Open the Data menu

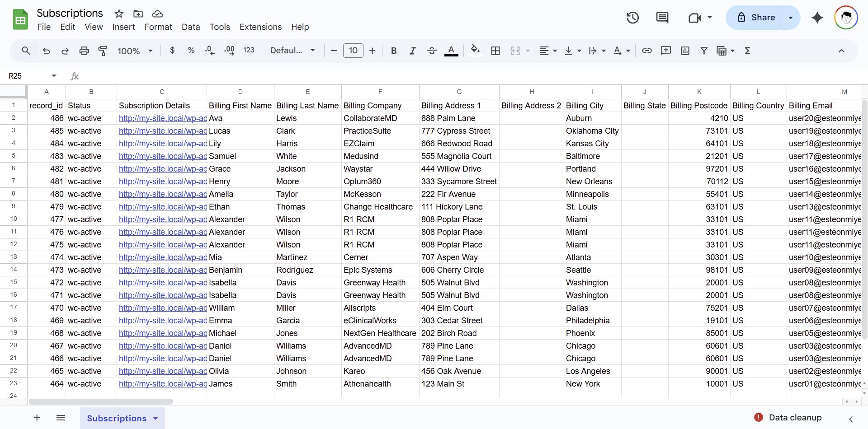[x=191, y=27]
